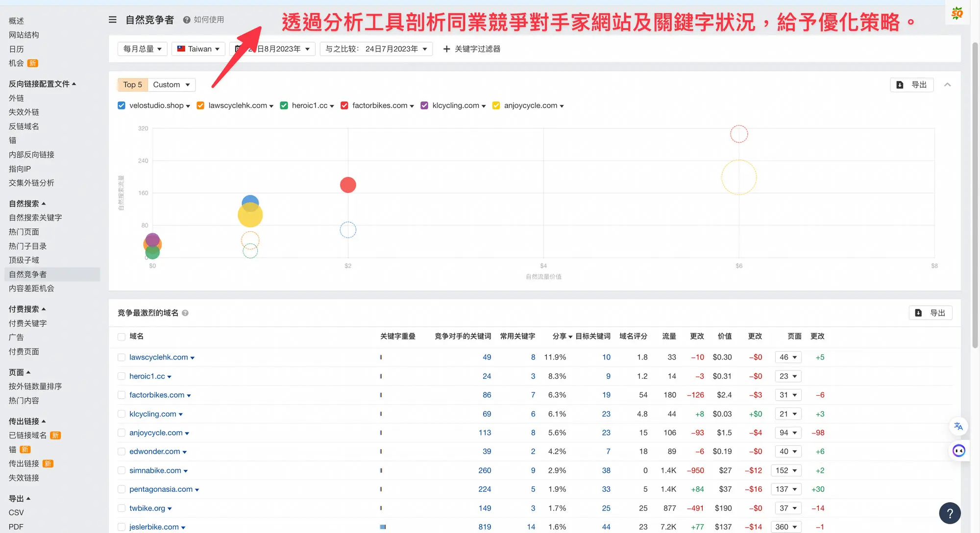The height and width of the screenshot is (533, 980).
Task: Collapse the 传出链接 section
Action: coord(27,422)
